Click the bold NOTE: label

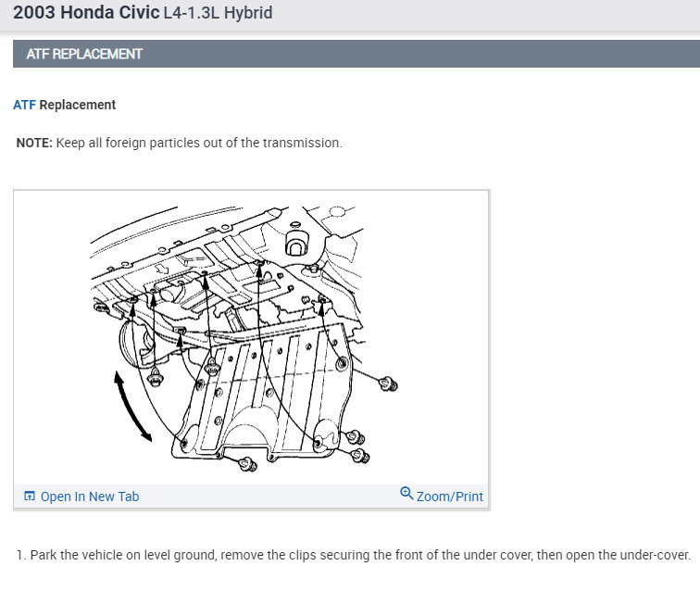[x=34, y=143]
